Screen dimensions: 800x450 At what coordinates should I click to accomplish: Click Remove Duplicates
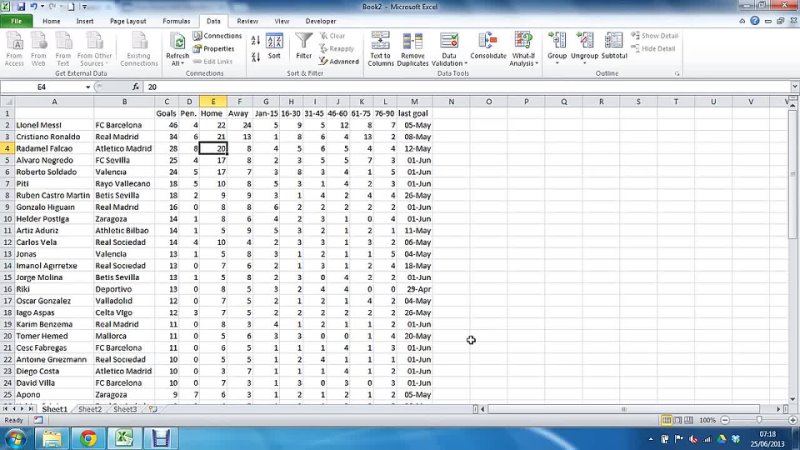(x=413, y=48)
